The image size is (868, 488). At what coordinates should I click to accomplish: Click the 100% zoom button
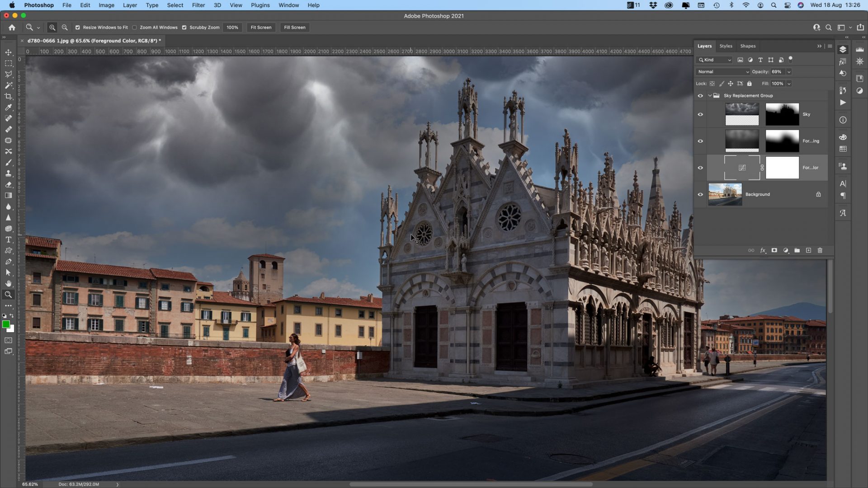pos(232,28)
